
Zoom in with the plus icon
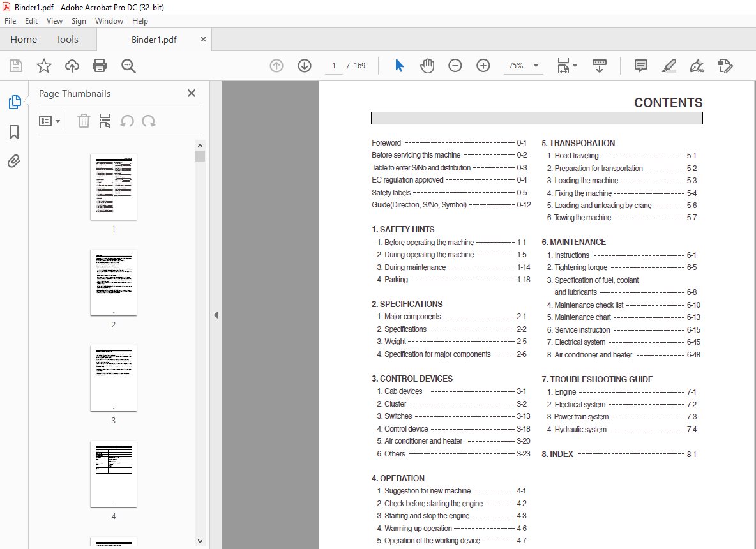pyautogui.click(x=483, y=66)
